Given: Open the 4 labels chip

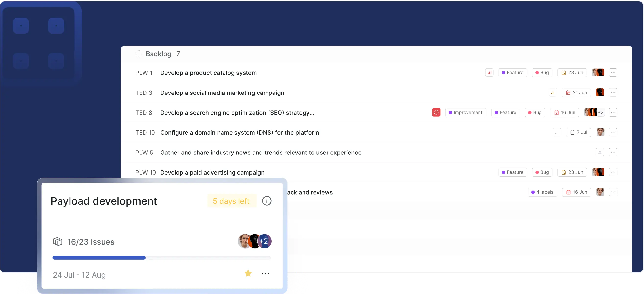Looking at the screenshot, I should [x=542, y=192].
